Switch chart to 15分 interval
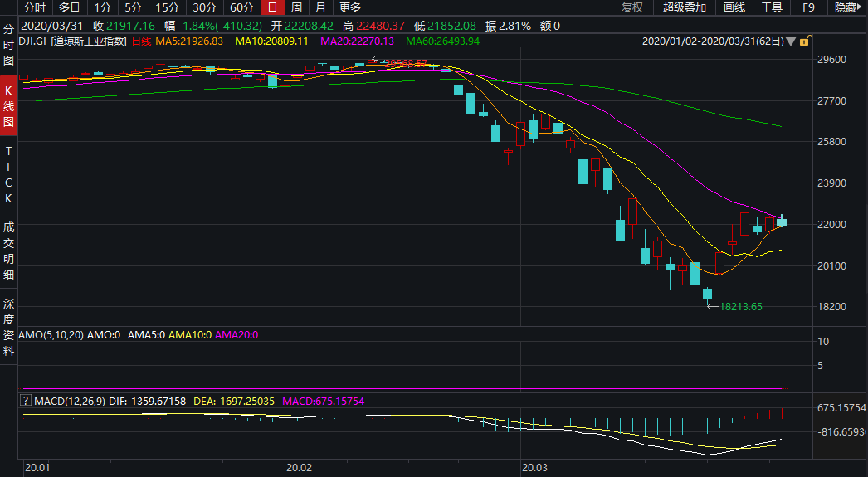The height and width of the screenshot is (477, 868). coord(167,7)
